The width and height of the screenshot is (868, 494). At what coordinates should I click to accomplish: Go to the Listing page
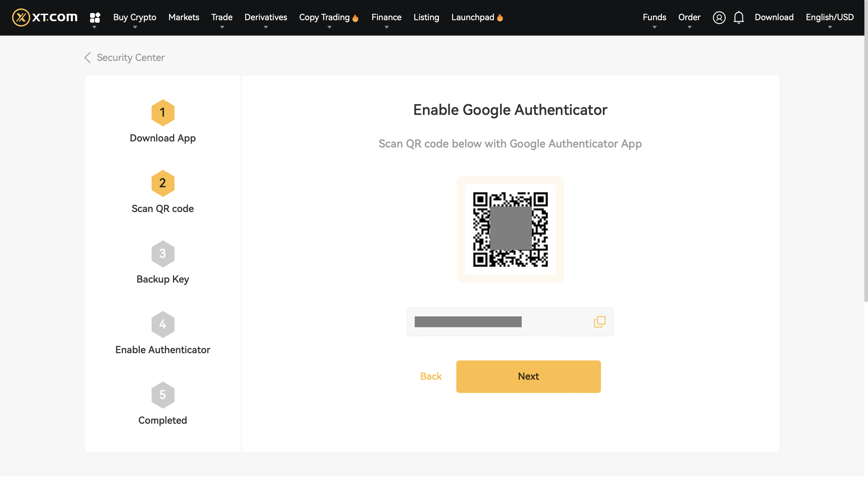pyautogui.click(x=426, y=17)
